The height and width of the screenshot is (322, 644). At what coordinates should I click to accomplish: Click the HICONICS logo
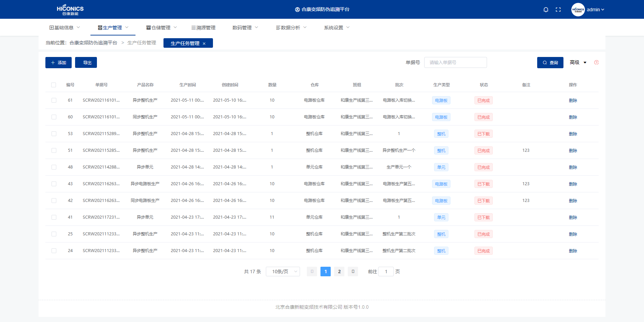point(70,10)
